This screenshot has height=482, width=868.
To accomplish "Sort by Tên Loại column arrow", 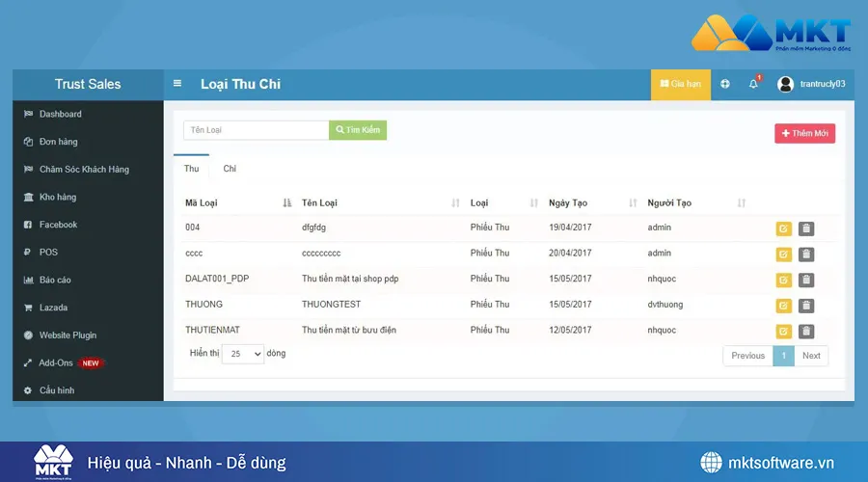I will coord(455,203).
